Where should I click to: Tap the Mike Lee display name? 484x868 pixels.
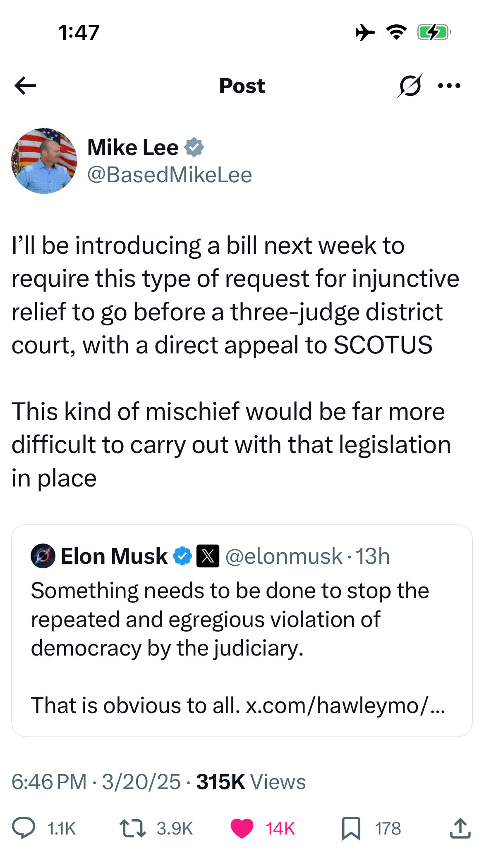click(133, 148)
